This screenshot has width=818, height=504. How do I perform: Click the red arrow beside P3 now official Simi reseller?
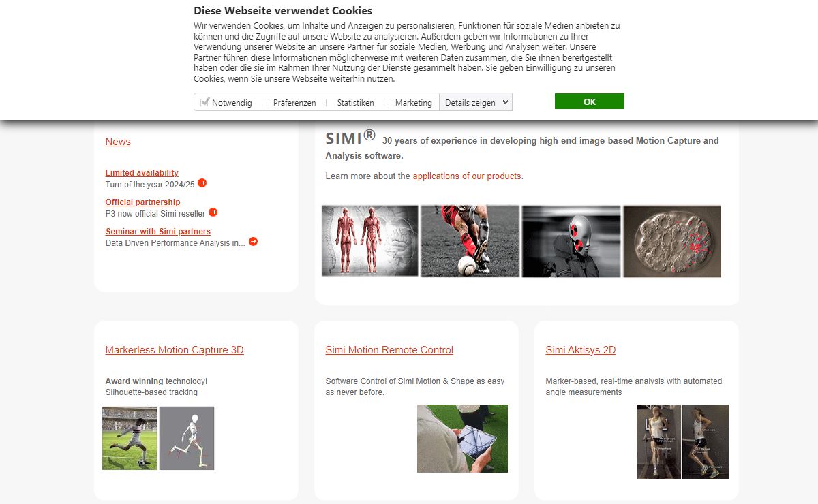click(213, 212)
